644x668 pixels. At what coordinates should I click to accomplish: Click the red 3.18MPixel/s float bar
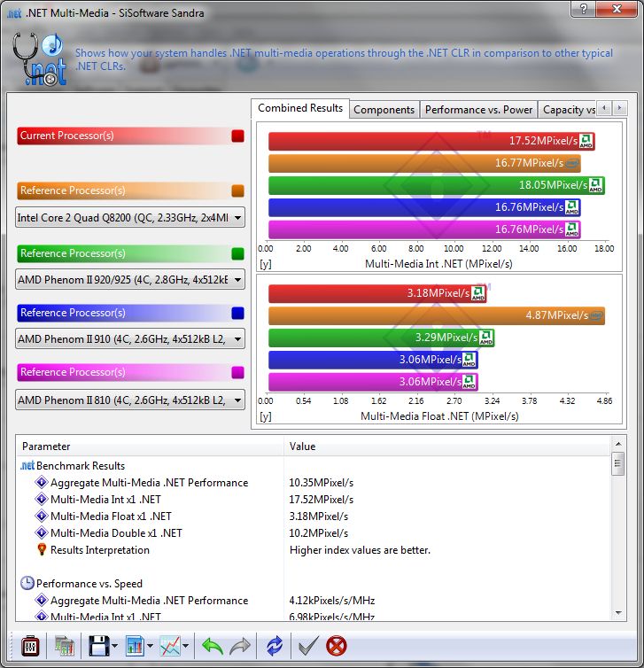[x=377, y=293]
